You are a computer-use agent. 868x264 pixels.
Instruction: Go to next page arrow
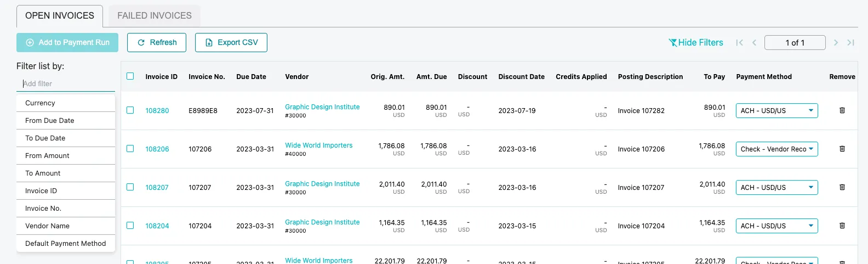(x=836, y=42)
